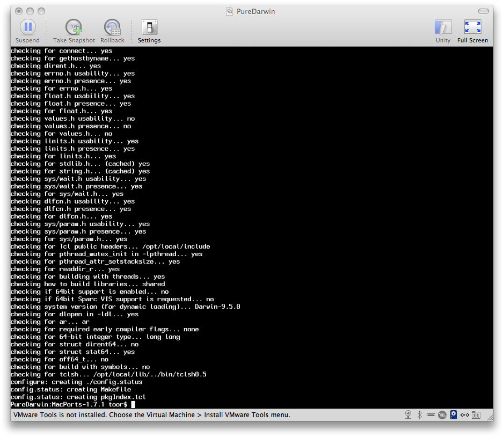504x437 pixels.
Task: Suspend the PureDarwin virtual machine
Action: coord(28,31)
